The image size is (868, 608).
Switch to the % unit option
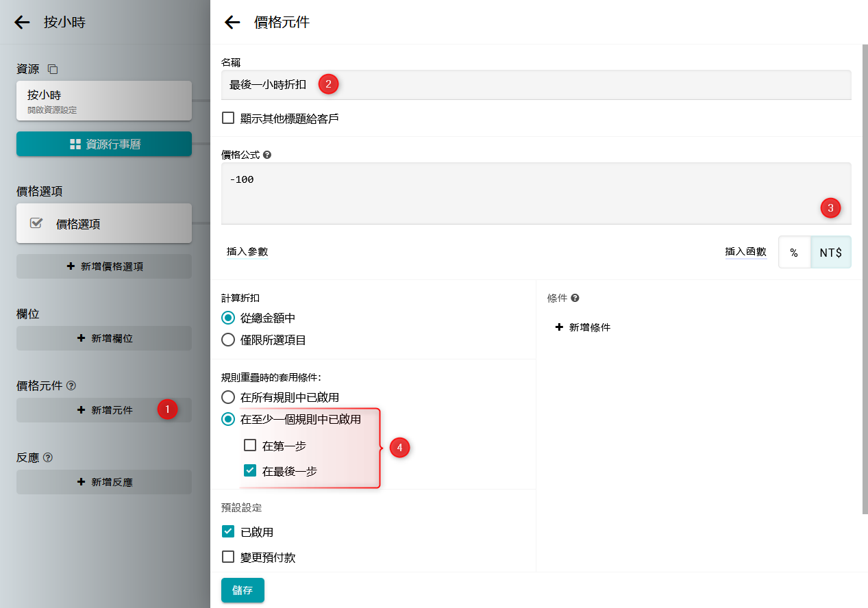pos(794,253)
